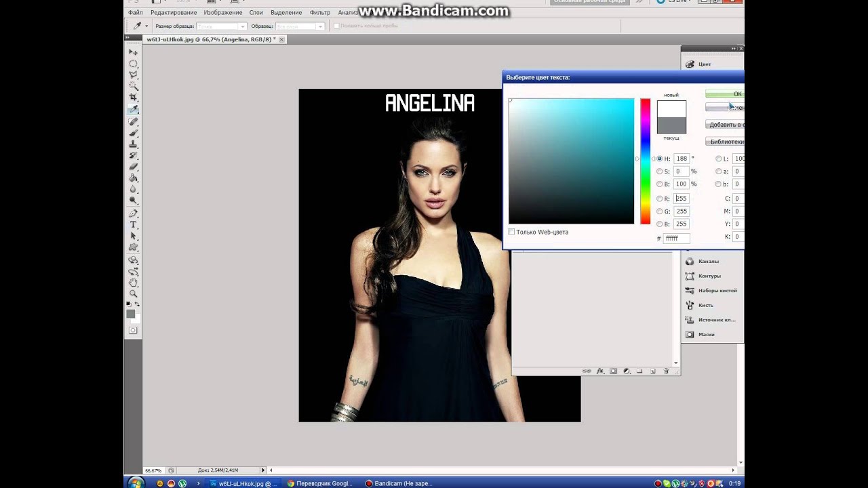Enable the Только Web-цвета checkbox
Viewport: 868px width, 488px height.
coord(511,232)
